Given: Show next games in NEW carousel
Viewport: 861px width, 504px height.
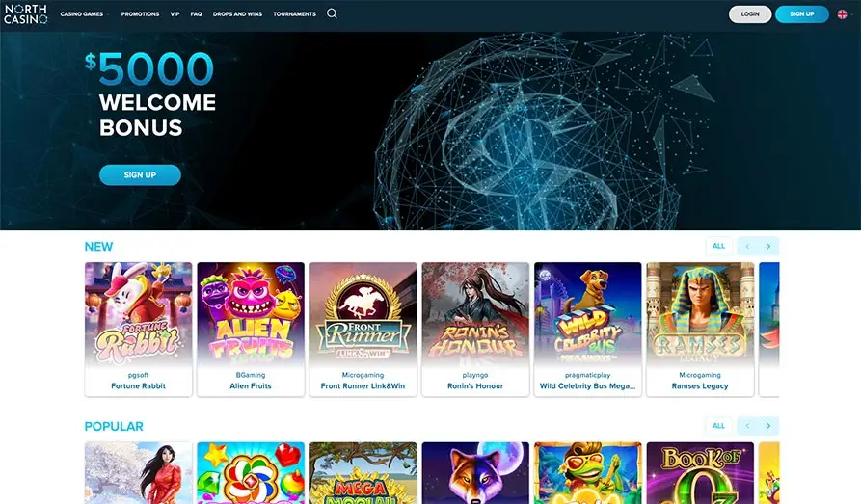Looking at the screenshot, I should tap(768, 246).
